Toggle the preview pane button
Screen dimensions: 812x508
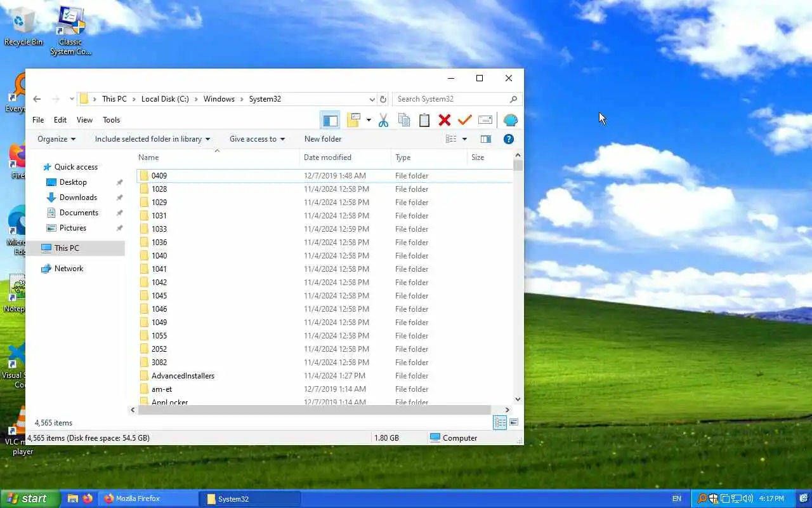(486, 139)
